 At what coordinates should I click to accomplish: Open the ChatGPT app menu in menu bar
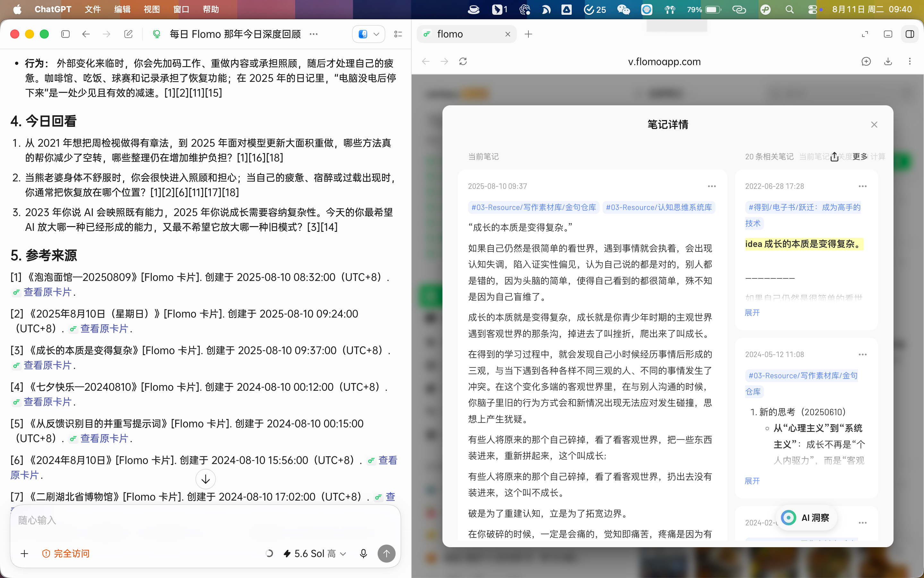tap(53, 9)
